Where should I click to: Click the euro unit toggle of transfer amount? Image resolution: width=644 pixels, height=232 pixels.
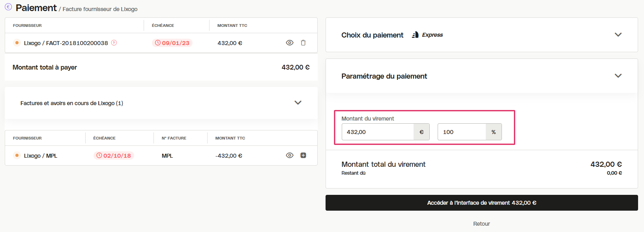[421, 132]
